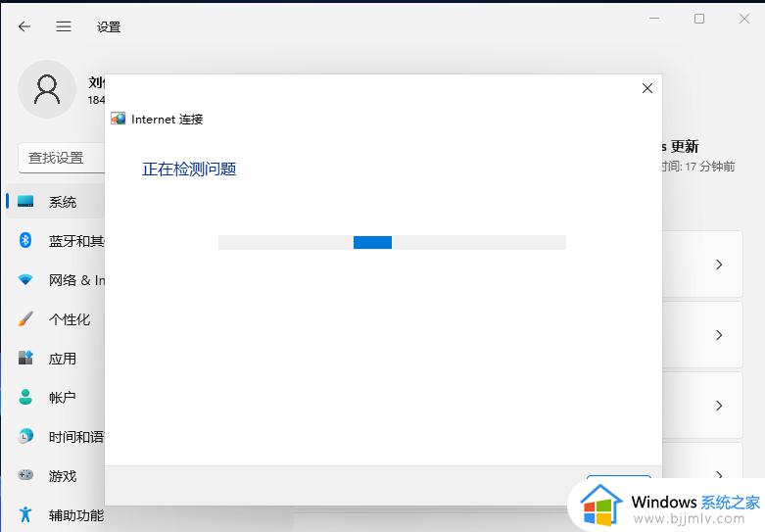Click the accessibility 辅助功能 figure icon

point(25,514)
